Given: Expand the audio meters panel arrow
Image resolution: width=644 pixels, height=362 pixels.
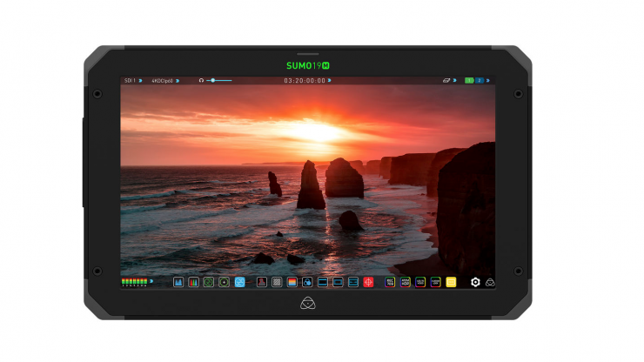Looking at the screenshot, I should tap(151, 282).
